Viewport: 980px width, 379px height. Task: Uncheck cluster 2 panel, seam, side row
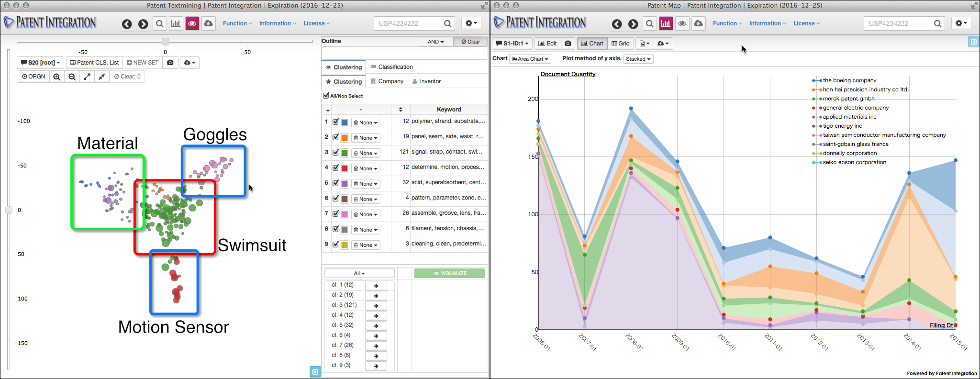coord(336,137)
